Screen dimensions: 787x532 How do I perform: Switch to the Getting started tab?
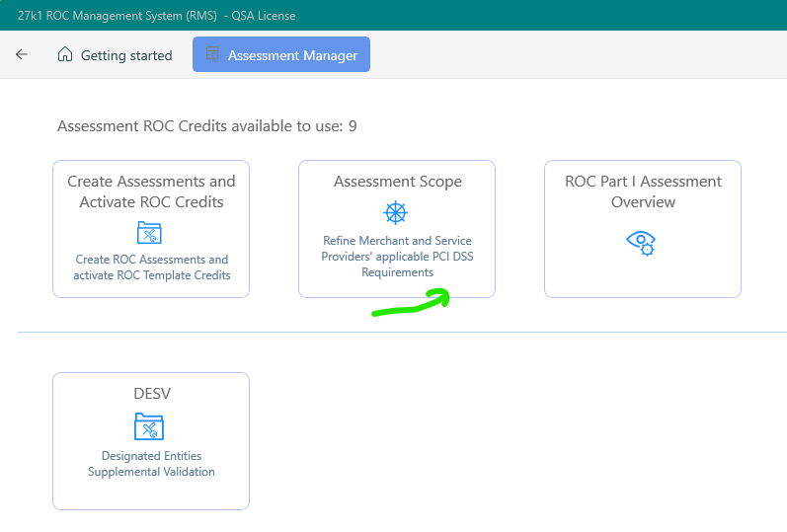coord(125,55)
